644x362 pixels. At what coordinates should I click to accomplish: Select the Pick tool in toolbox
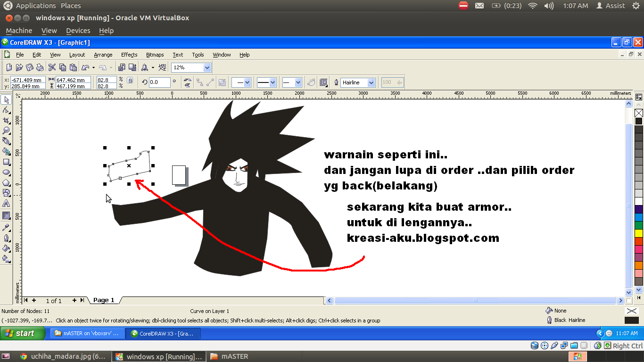(6, 99)
